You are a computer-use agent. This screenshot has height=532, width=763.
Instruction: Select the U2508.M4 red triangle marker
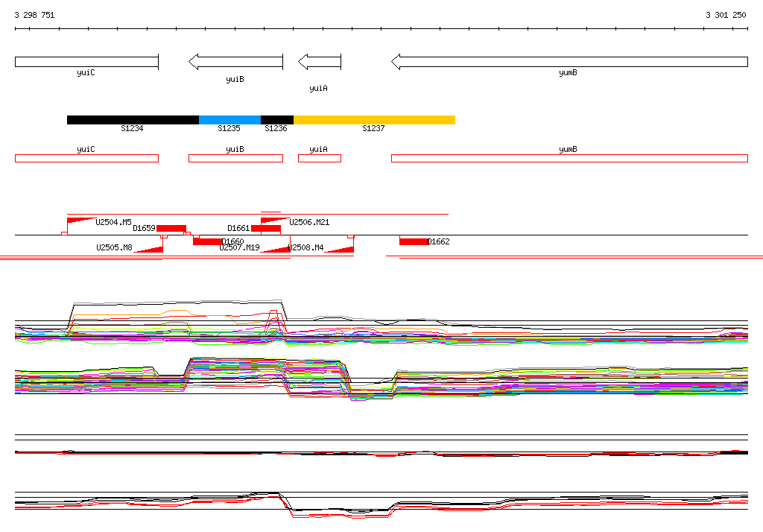coord(341,249)
